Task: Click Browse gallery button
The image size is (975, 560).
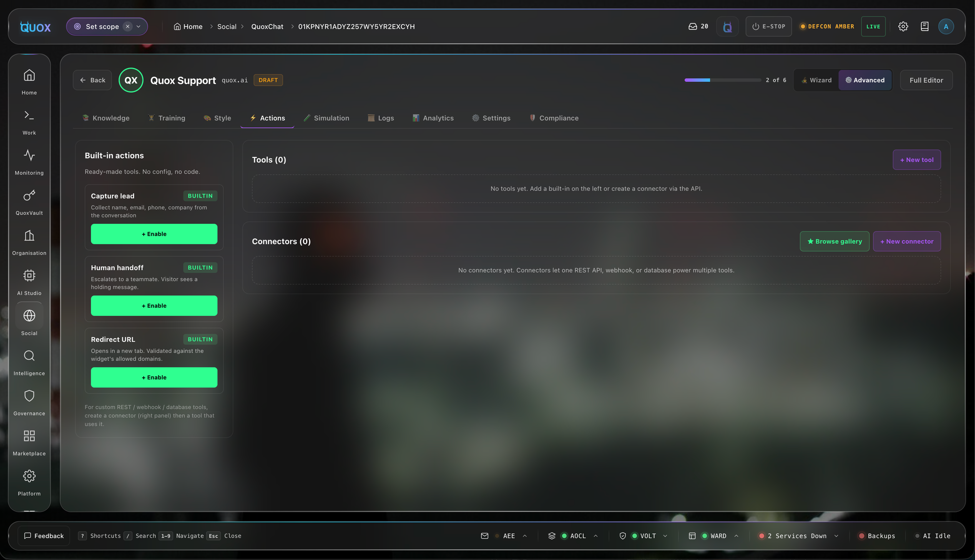Action: pyautogui.click(x=834, y=241)
